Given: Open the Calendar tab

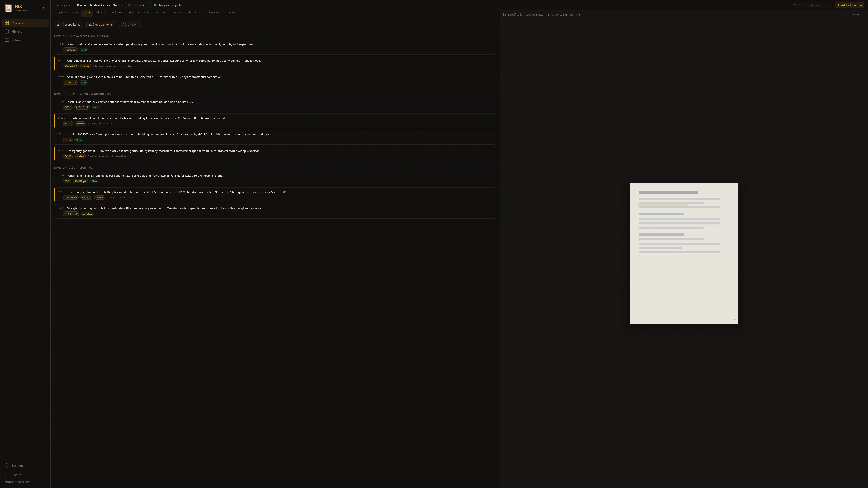Looking at the screenshot, I should click(144, 13).
